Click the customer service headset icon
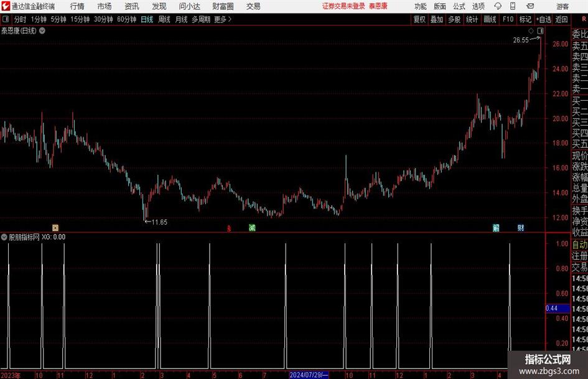This screenshot has height=379, width=588. pyautogui.click(x=498, y=6)
